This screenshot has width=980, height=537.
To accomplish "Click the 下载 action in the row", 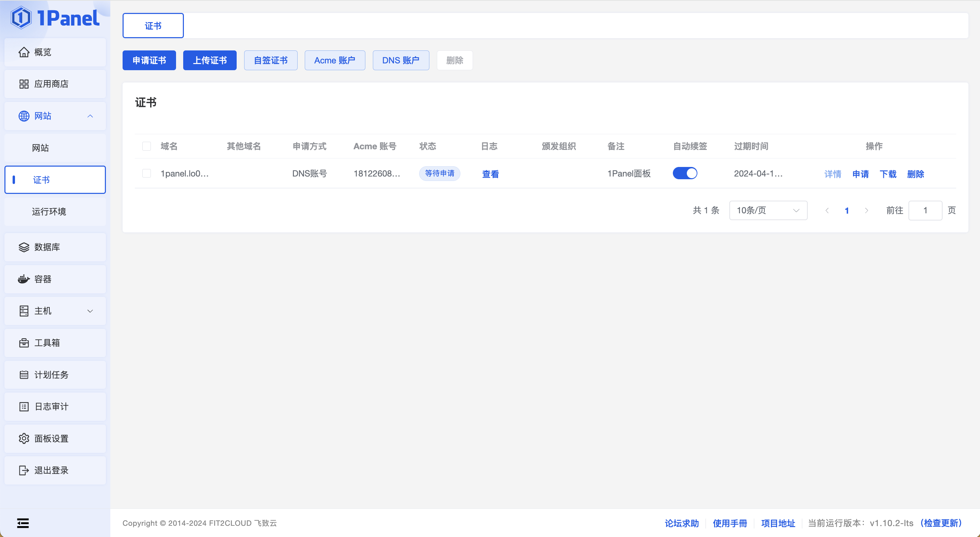I will (x=888, y=174).
